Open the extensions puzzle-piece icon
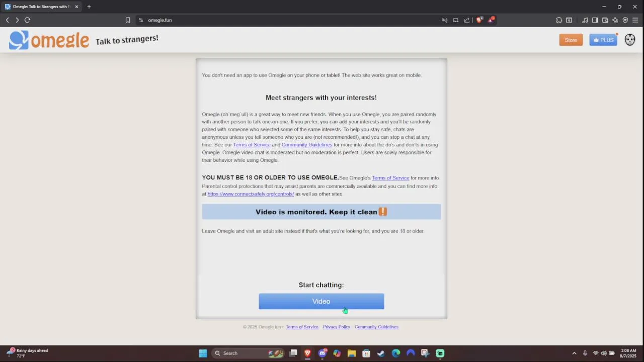 559,20
